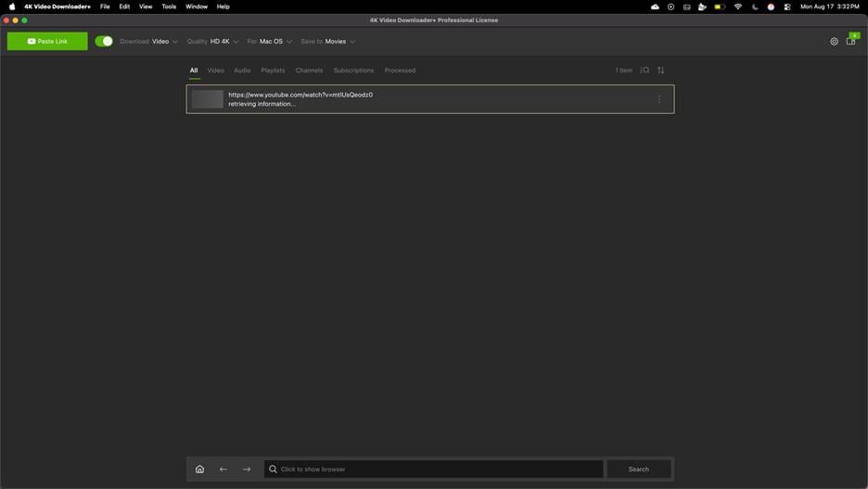This screenshot has width=868, height=489.
Task: Expand the Quality HD 4K dropdown
Action: pyautogui.click(x=212, y=42)
